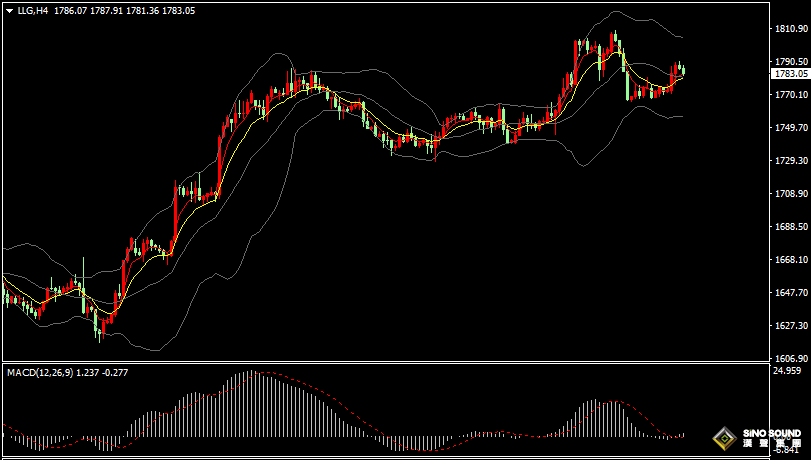
Task: Click the lowest green candle near 1627
Action: [x=99, y=323]
